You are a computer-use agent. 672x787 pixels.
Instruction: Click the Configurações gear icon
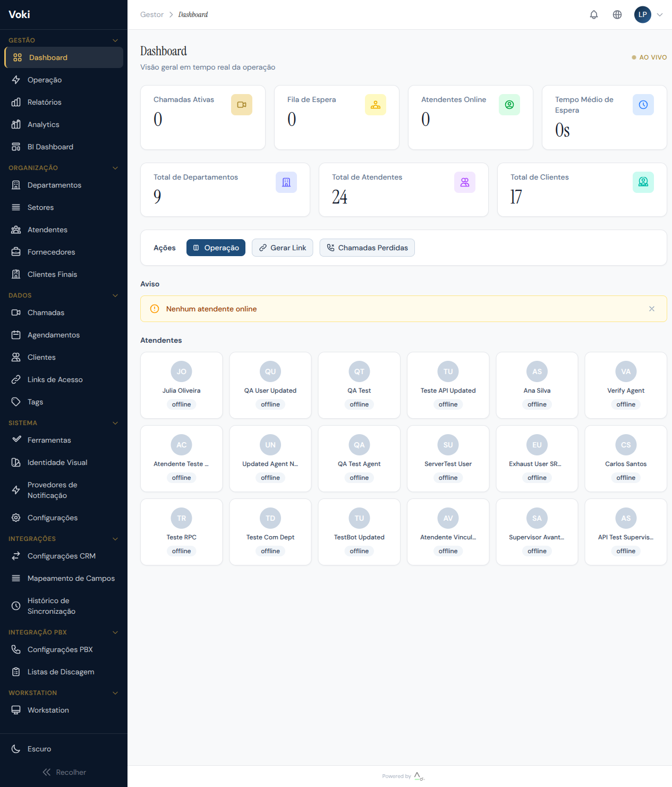(x=16, y=517)
